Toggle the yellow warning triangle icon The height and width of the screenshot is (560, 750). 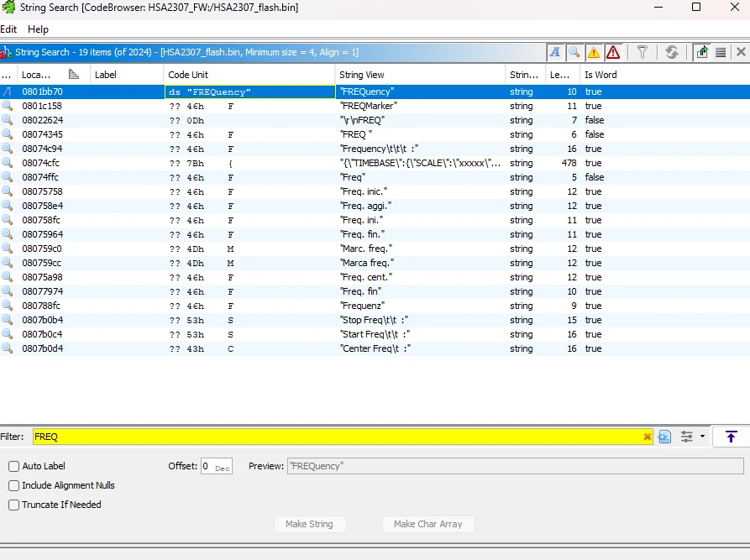pos(594,52)
